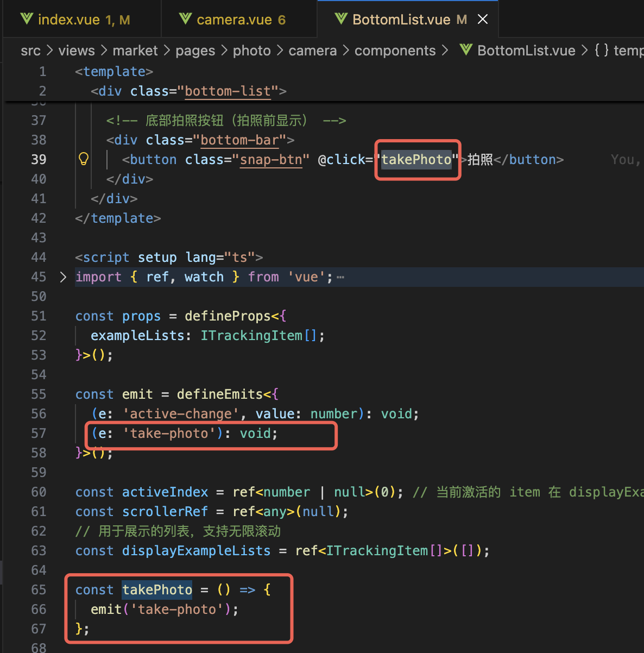
Task: Click the braces symbol icon in breadcrumb
Action: (602, 51)
